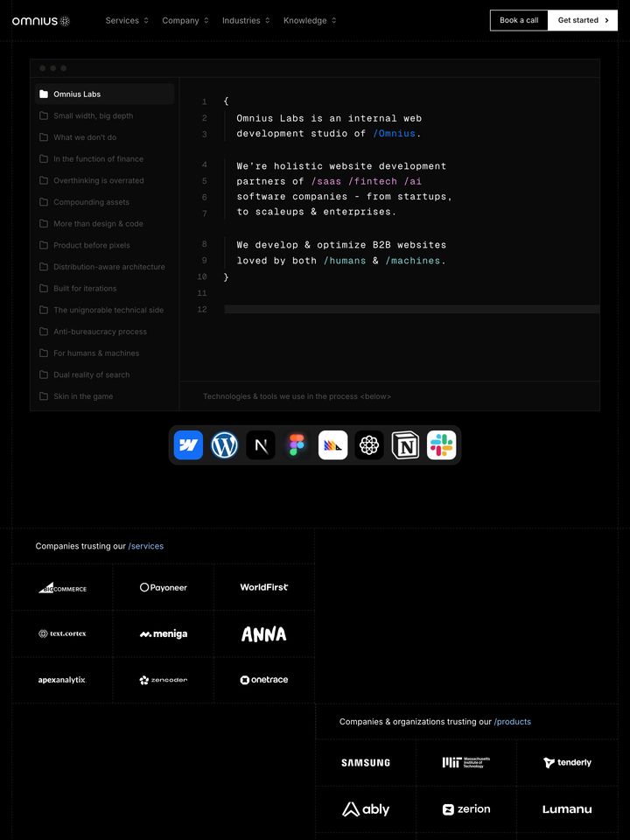Open the 'Product before pixels' folder
Viewport: 630px width, 840px height.
pyautogui.click(x=104, y=245)
